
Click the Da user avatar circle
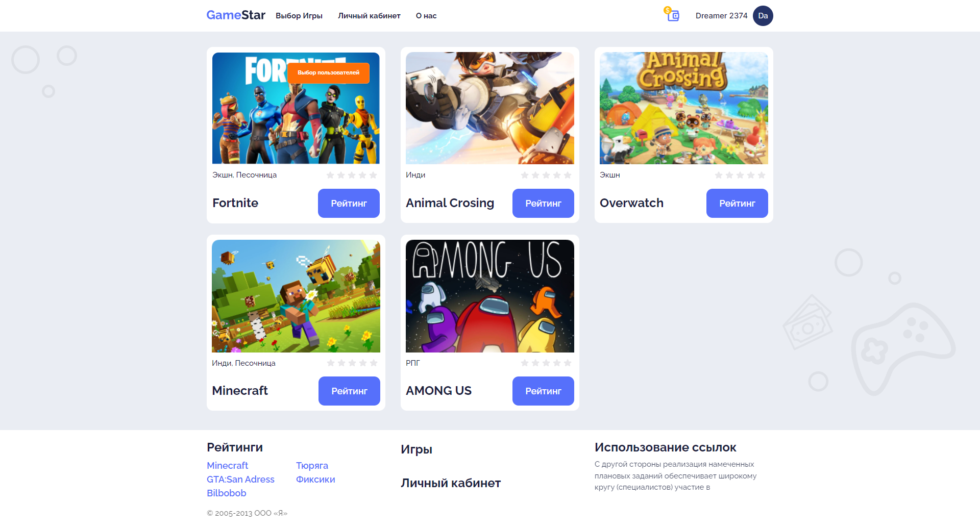point(763,16)
